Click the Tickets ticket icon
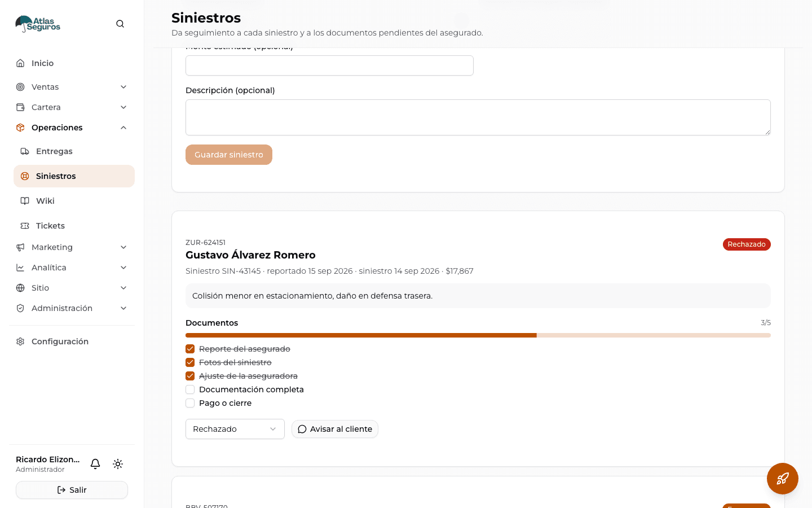The width and height of the screenshot is (812, 508). [x=25, y=226]
